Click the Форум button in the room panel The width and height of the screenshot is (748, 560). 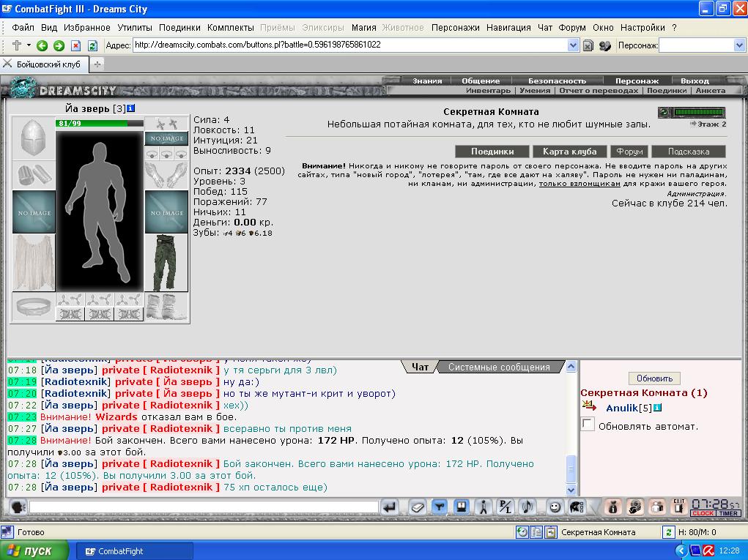click(x=629, y=152)
